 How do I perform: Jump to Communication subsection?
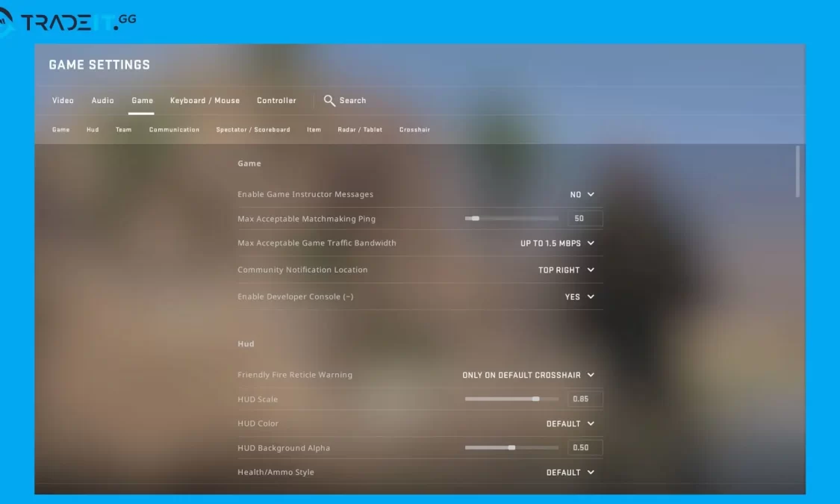[174, 130]
